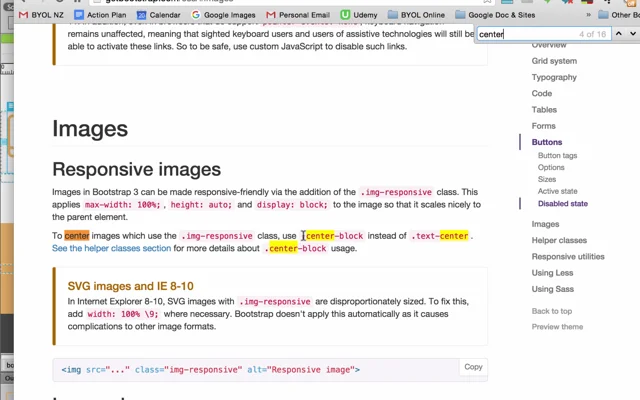Click Preview theme link
Image resolution: width=640 pixels, height=400 pixels.
click(x=557, y=327)
